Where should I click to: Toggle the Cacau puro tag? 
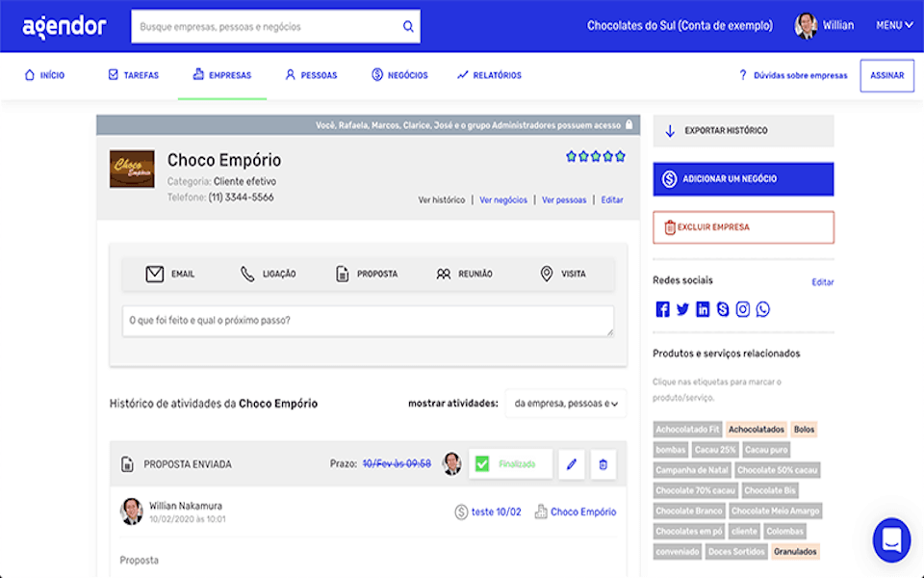765,450
